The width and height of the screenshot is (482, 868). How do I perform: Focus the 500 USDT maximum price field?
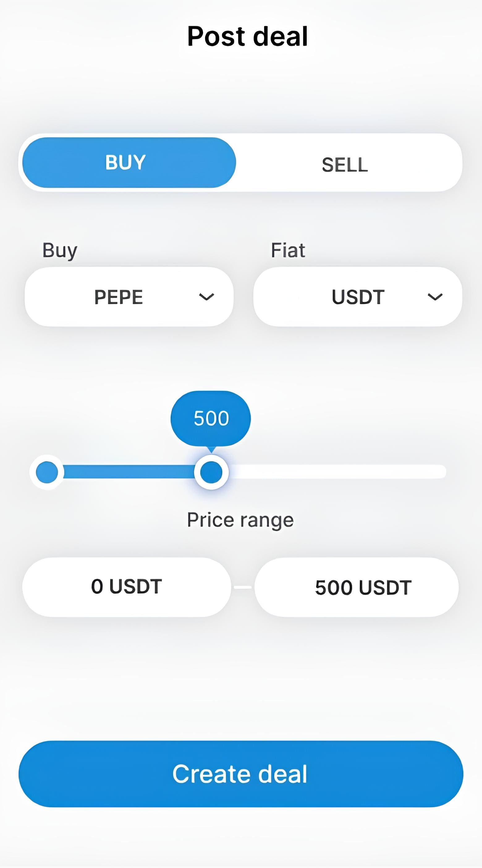coord(356,587)
